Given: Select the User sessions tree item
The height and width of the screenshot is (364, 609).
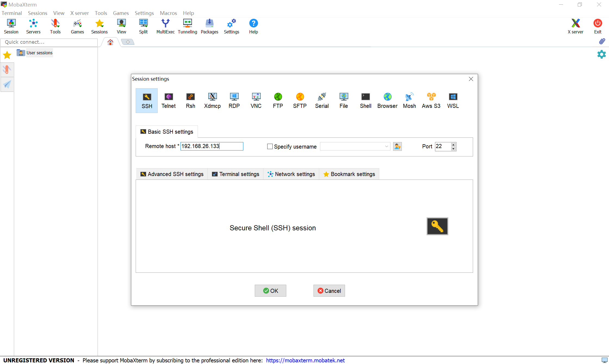Looking at the screenshot, I should [39, 53].
